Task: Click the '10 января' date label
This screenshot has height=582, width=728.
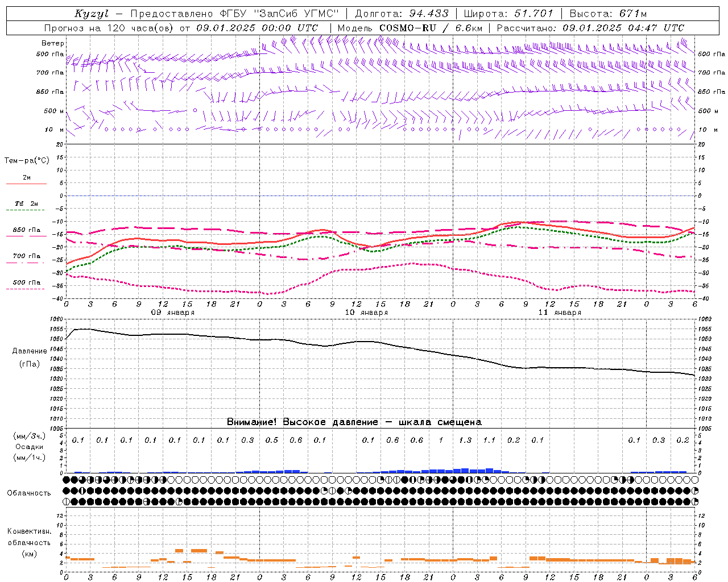Action: 366,313
